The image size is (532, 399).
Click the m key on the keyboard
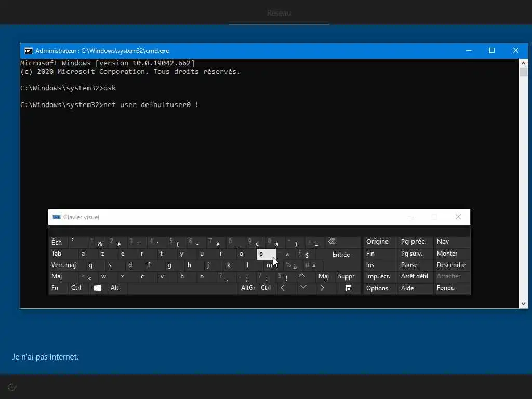click(273, 265)
